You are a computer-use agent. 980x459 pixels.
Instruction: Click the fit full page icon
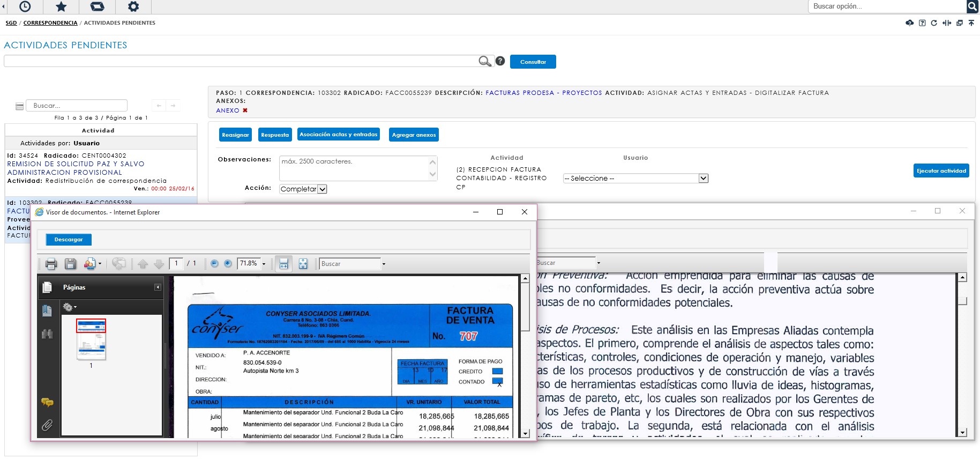coord(303,263)
